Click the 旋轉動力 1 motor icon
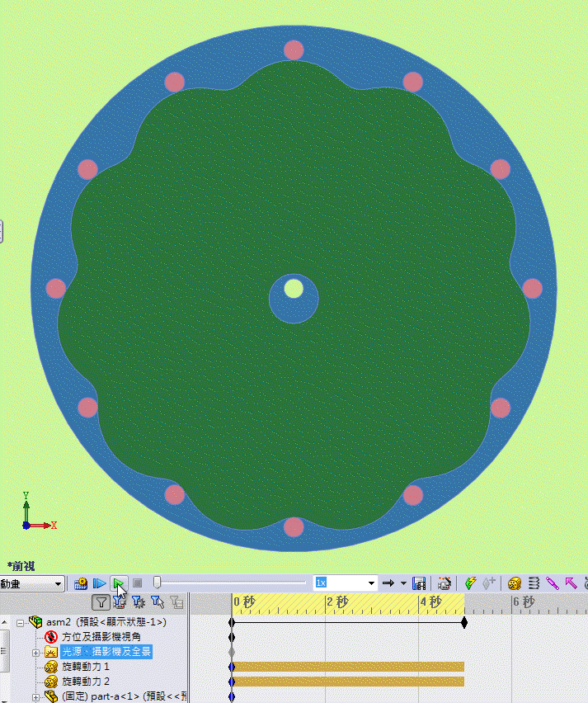Viewport: 588px width, 703px height. pos(51,668)
